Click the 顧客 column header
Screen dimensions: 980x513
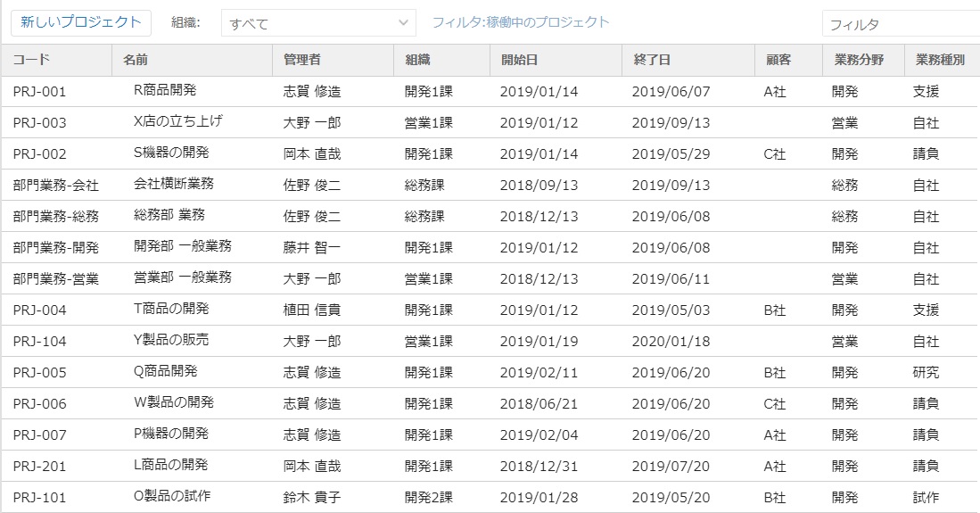click(x=778, y=60)
